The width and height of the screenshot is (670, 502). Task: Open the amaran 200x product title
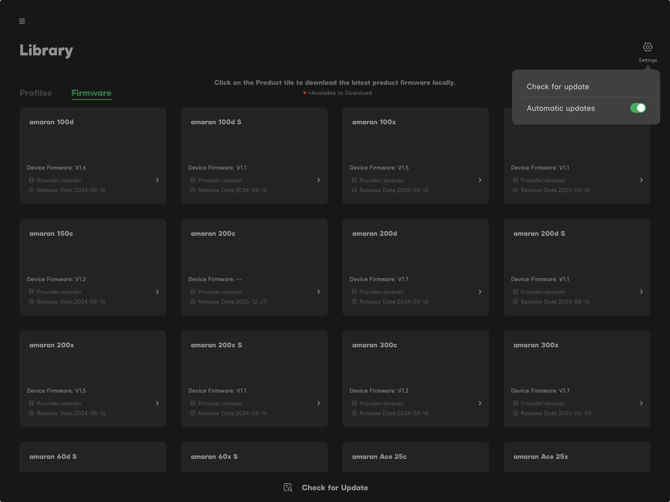51,345
